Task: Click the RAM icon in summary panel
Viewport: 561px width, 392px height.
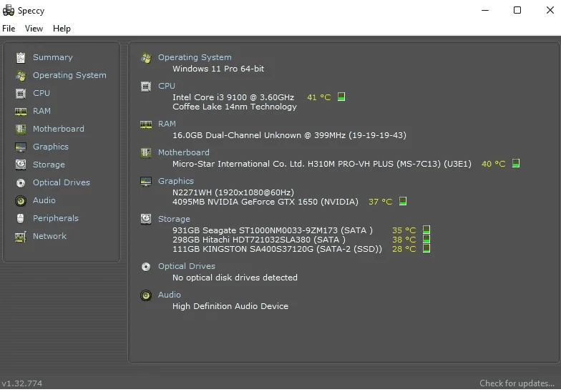Action: 146,124
